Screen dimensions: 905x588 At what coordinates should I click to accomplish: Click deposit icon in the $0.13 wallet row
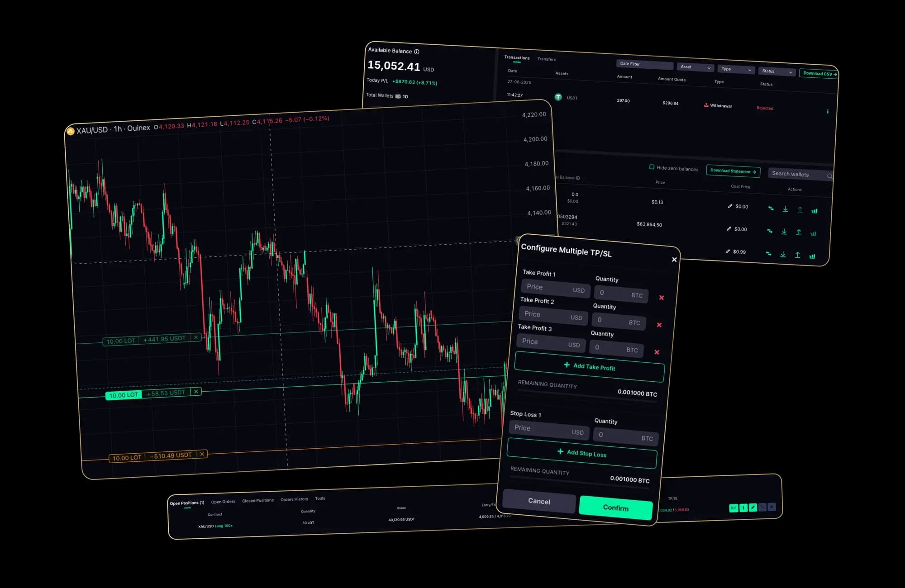(786, 209)
